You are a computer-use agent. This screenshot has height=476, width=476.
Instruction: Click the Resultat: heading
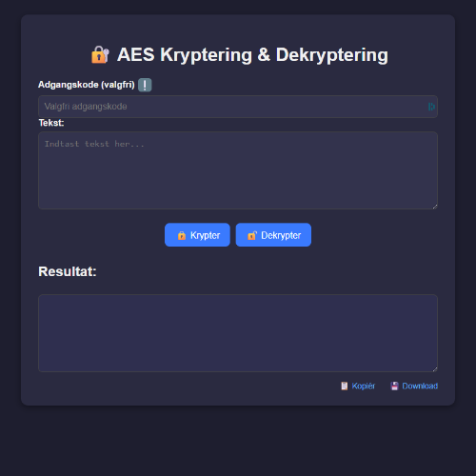68,271
